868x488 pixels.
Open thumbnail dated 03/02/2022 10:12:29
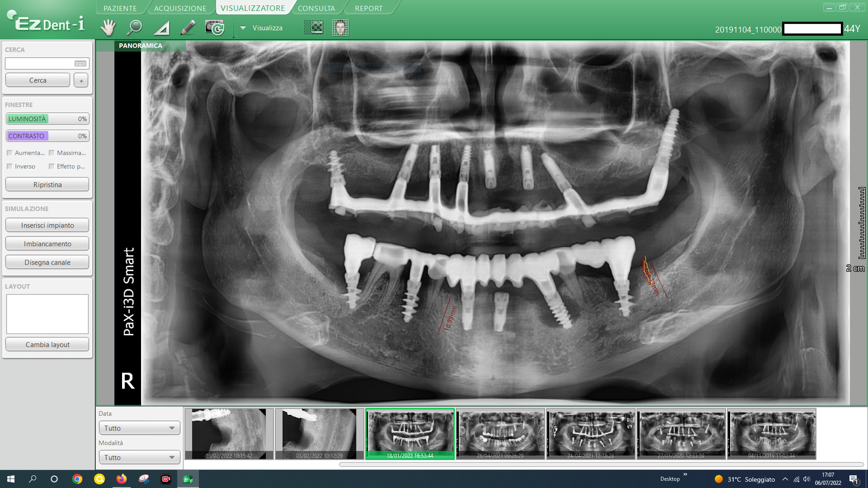click(319, 434)
